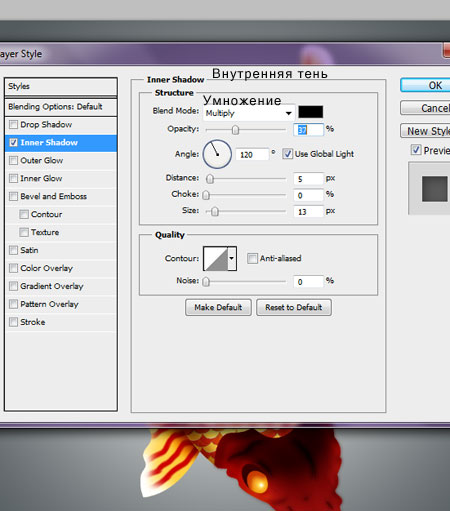Enable the Drop Shadow checkbox
The image size is (450, 511).
click(13, 125)
